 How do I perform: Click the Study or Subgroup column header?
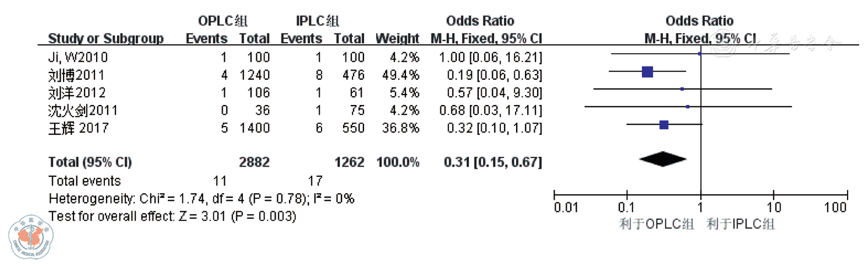[105, 39]
